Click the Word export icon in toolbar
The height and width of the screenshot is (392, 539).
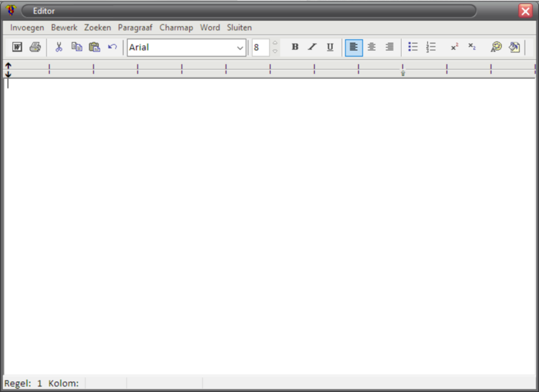tap(18, 47)
